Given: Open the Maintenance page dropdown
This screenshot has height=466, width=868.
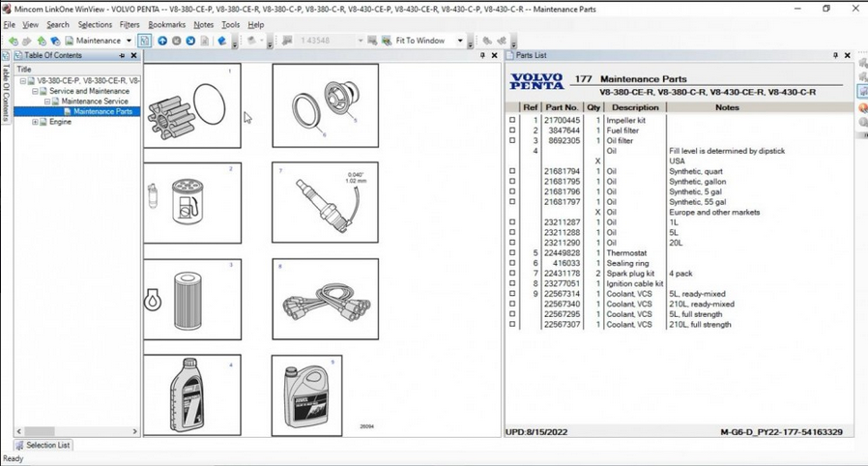Looking at the screenshot, I should tap(129, 41).
